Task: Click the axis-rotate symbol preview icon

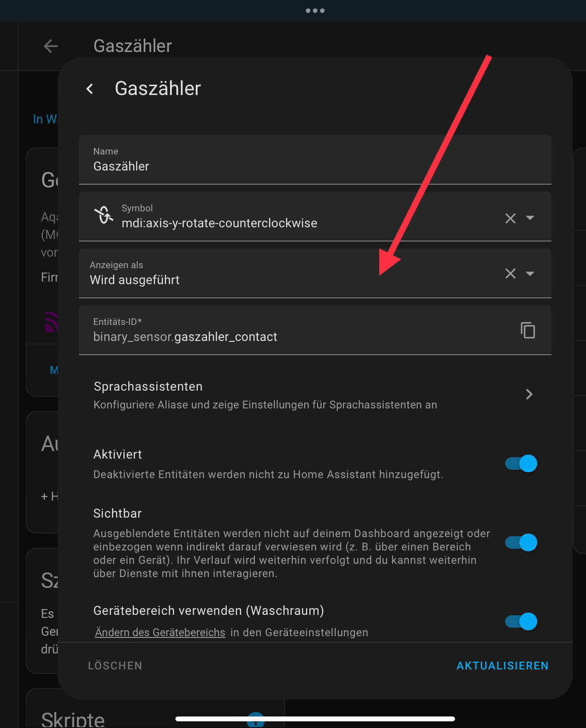Action: click(x=104, y=215)
